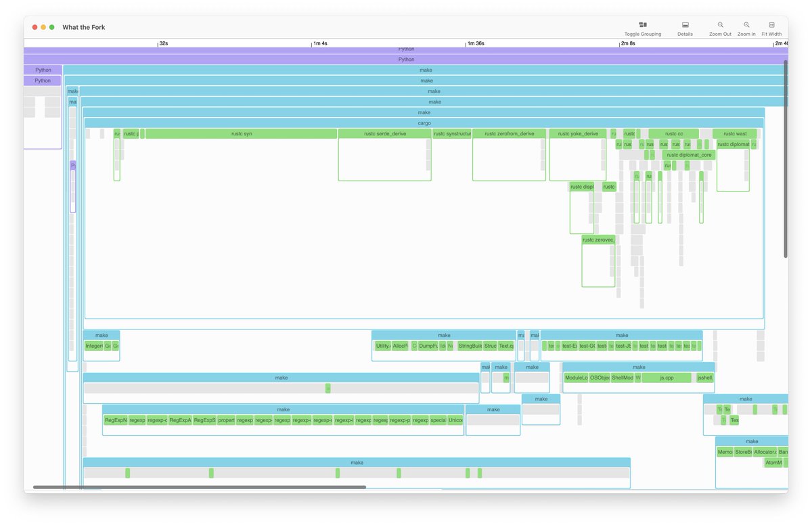Select the Allocator compile bar

tap(765, 451)
